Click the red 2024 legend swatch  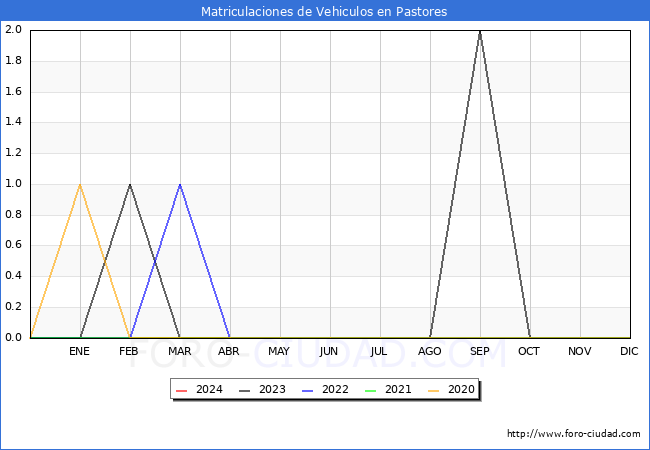182,391
